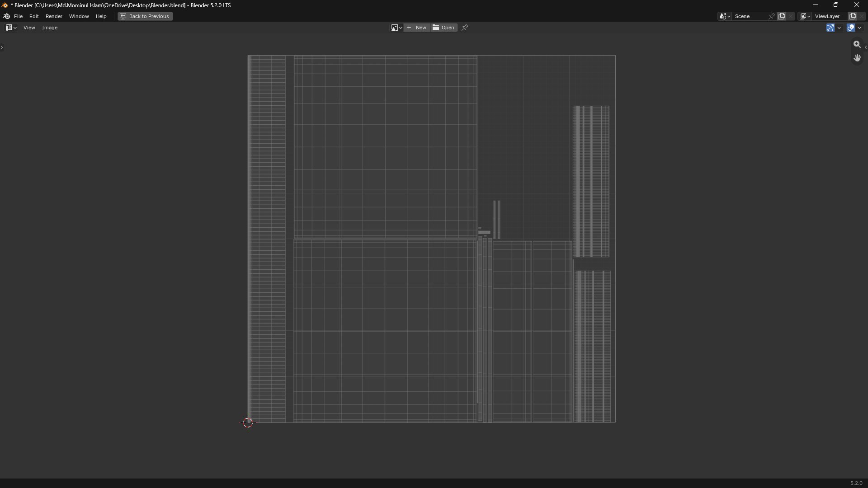Open the view layer browse dropdown
The width and height of the screenshot is (868, 488).
coord(805,16)
